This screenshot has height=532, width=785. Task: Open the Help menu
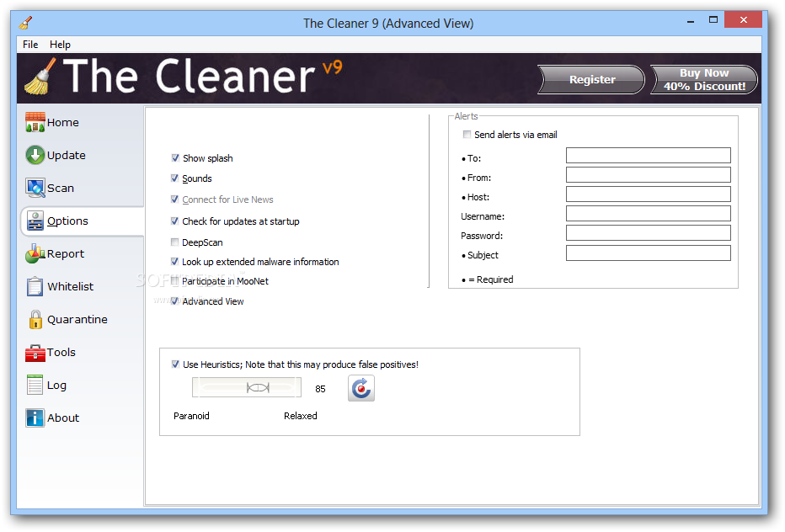60,45
